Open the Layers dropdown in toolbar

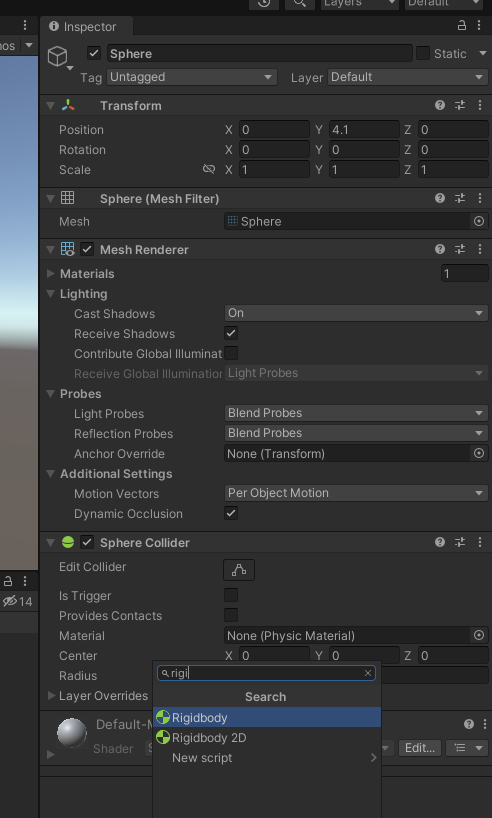pyautogui.click(x=357, y=4)
